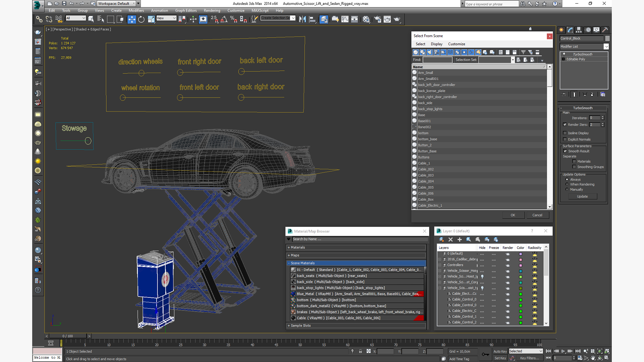This screenshot has width=644, height=362.
Task: Select the Select and Move tool
Action: click(x=131, y=19)
